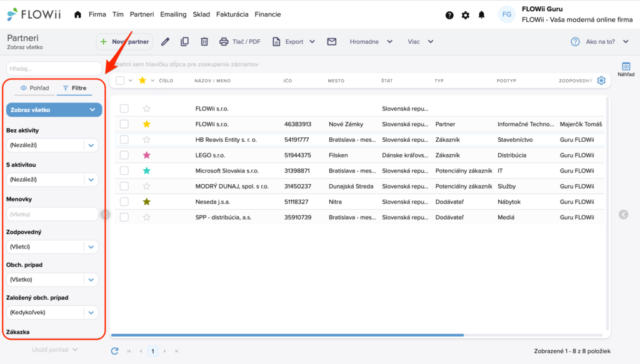
Task: Open Uložiť pohľad dropdown
Action: (x=55, y=350)
